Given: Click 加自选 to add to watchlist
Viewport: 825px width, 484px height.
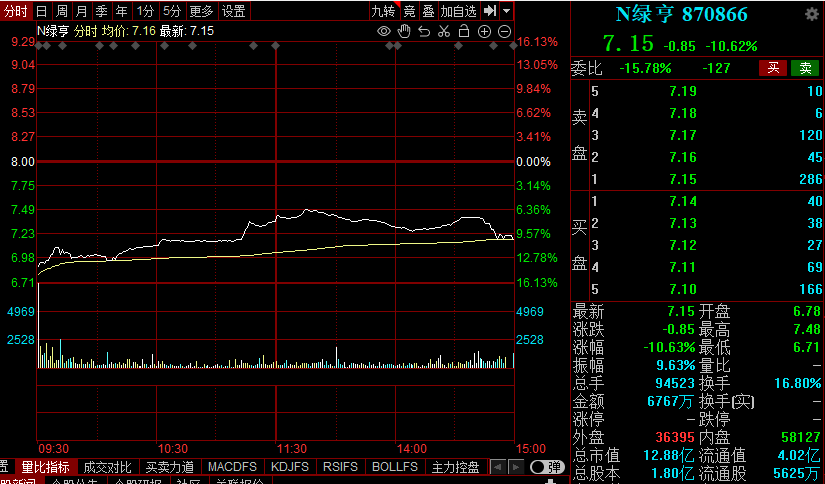Looking at the screenshot, I should [459, 11].
